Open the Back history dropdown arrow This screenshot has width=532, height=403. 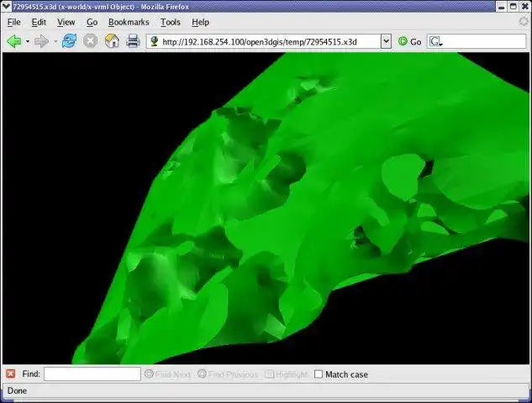click(x=28, y=42)
